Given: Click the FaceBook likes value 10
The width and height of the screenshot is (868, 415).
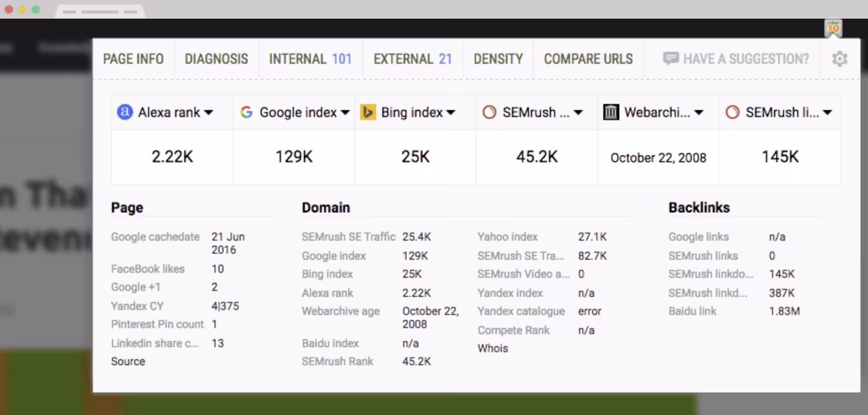Looking at the screenshot, I should click(x=218, y=269).
